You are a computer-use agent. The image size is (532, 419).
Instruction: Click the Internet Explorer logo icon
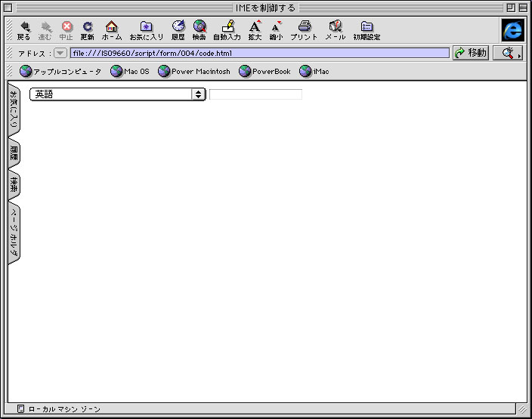(x=512, y=30)
